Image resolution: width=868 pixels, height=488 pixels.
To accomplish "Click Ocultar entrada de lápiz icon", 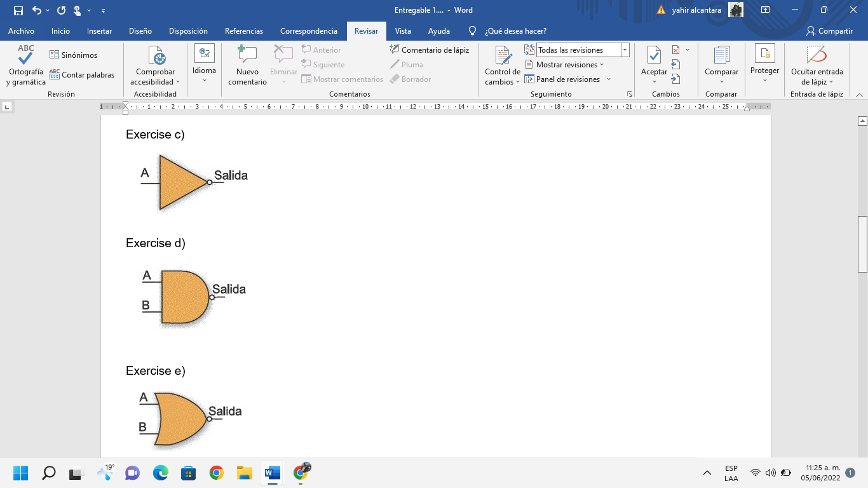I will [x=817, y=55].
